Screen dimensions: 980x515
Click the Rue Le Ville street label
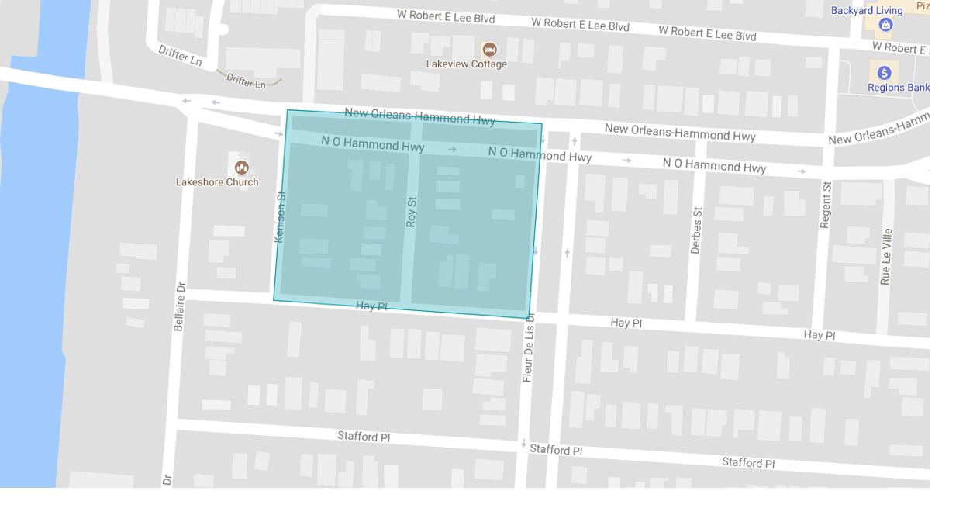click(885, 256)
